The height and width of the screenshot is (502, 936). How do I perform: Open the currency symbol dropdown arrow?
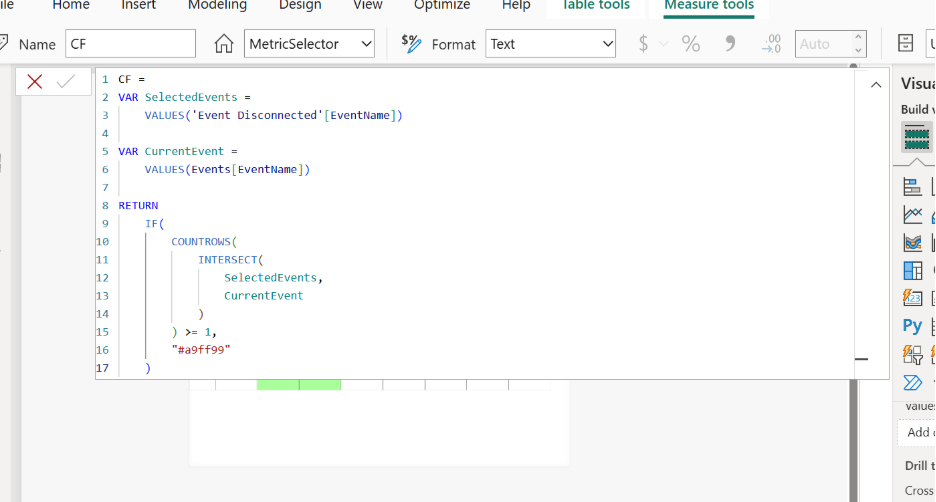click(663, 44)
